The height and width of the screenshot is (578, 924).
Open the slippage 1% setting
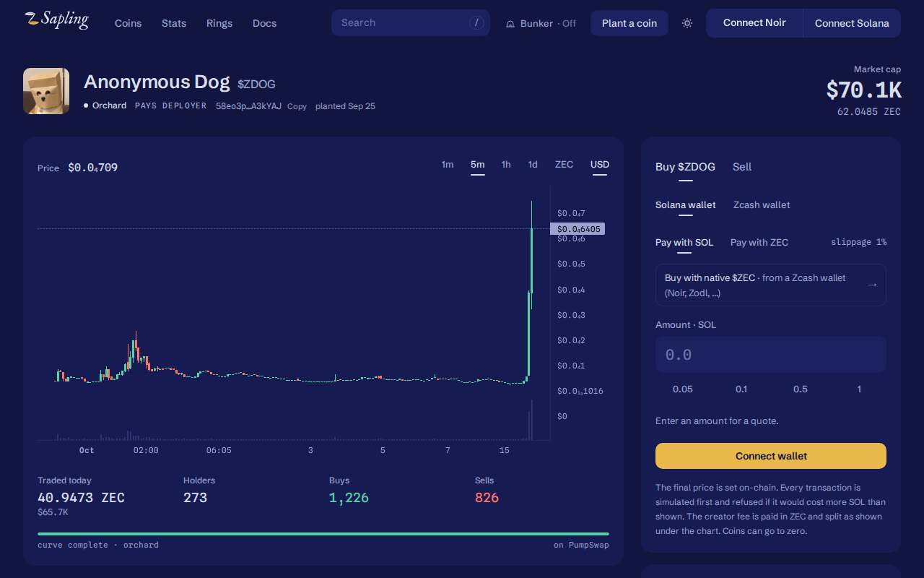pyautogui.click(x=858, y=242)
